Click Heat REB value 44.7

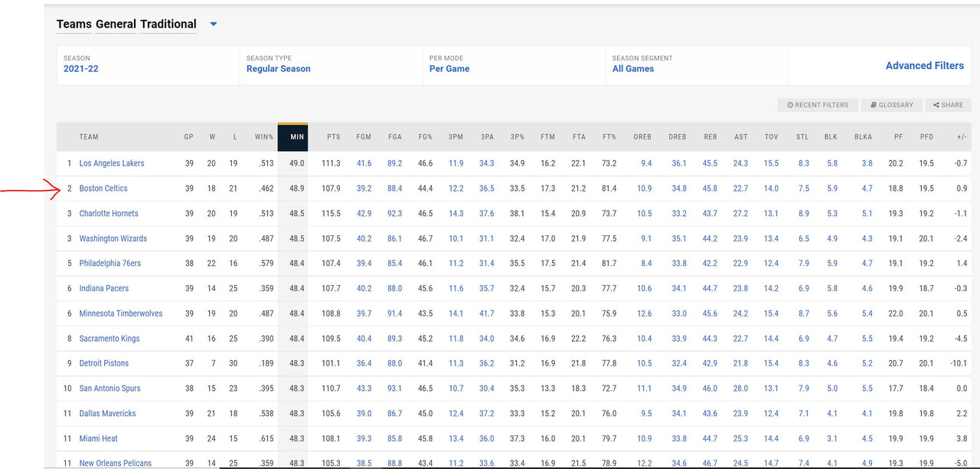[710, 438]
